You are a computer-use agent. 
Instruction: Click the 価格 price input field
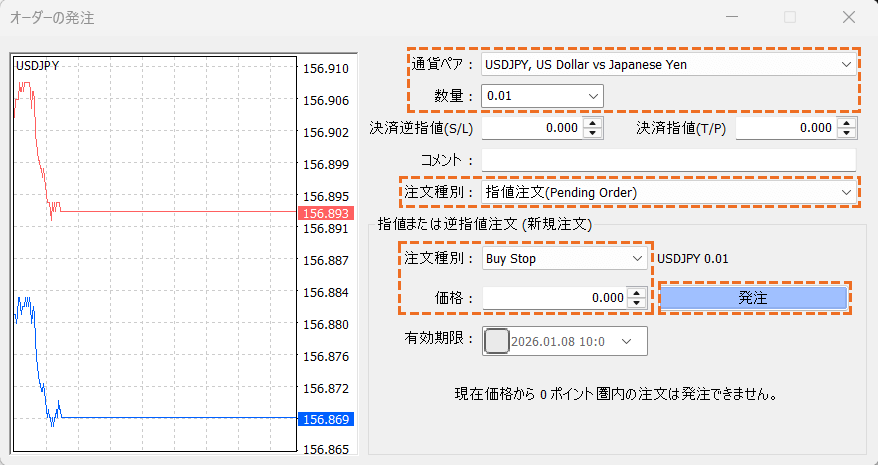click(555, 297)
